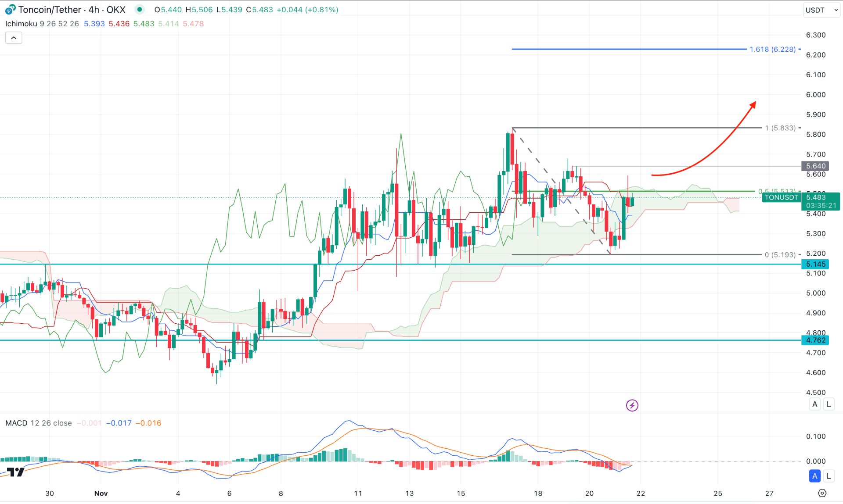Click the signal value -0.016 in legend
This screenshot has width=843, height=504.
148,423
